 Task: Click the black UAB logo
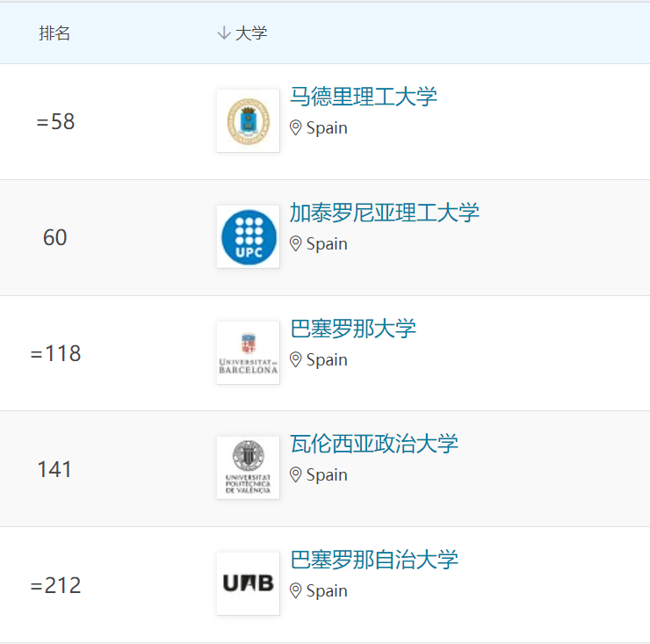(x=248, y=584)
